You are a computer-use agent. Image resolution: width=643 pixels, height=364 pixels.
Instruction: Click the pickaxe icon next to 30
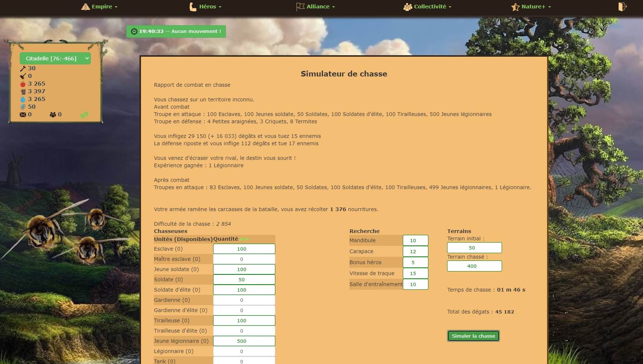click(x=23, y=68)
